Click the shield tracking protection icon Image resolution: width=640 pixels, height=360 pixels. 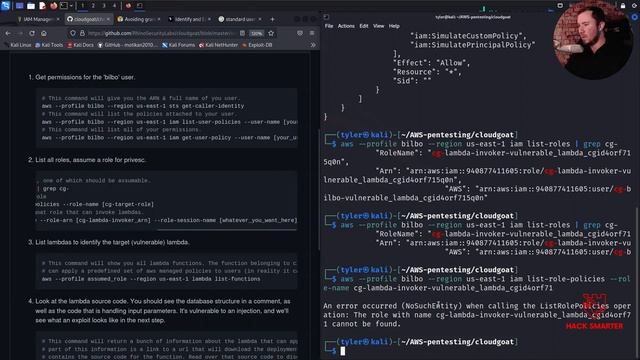click(73, 33)
